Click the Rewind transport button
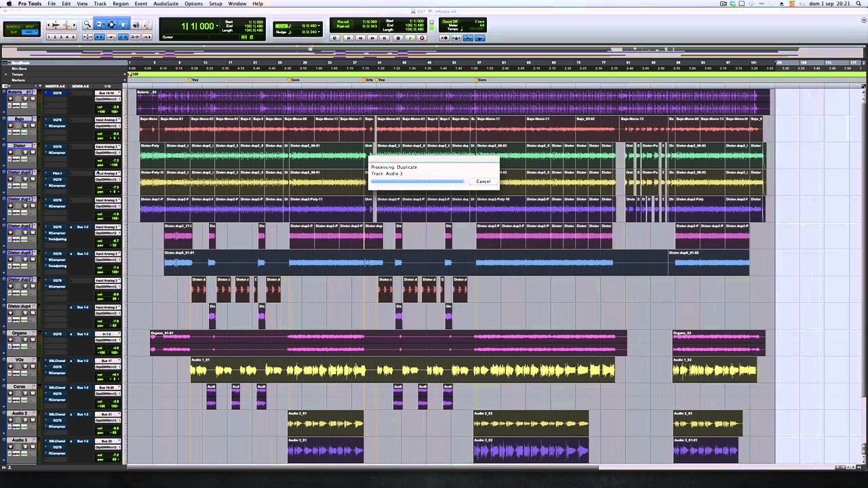868x488 pixels. pyautogui.click(x=360, y=38)
